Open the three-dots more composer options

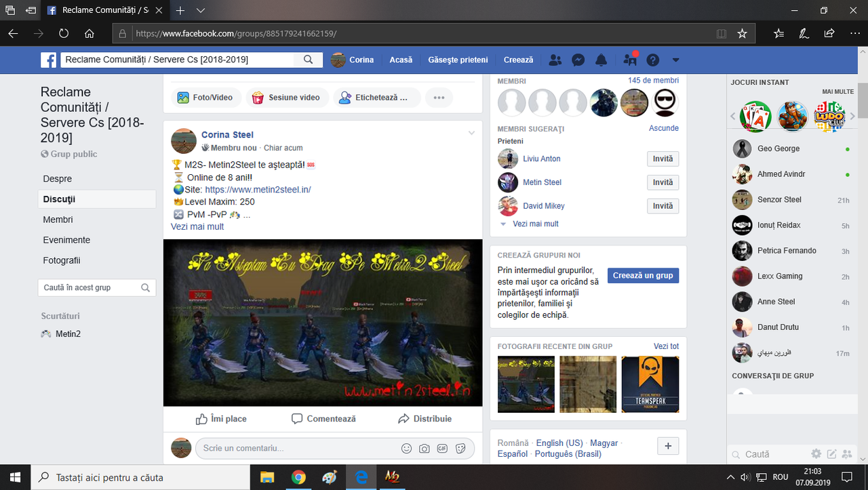pyautogui.click(x=439, y=98)
